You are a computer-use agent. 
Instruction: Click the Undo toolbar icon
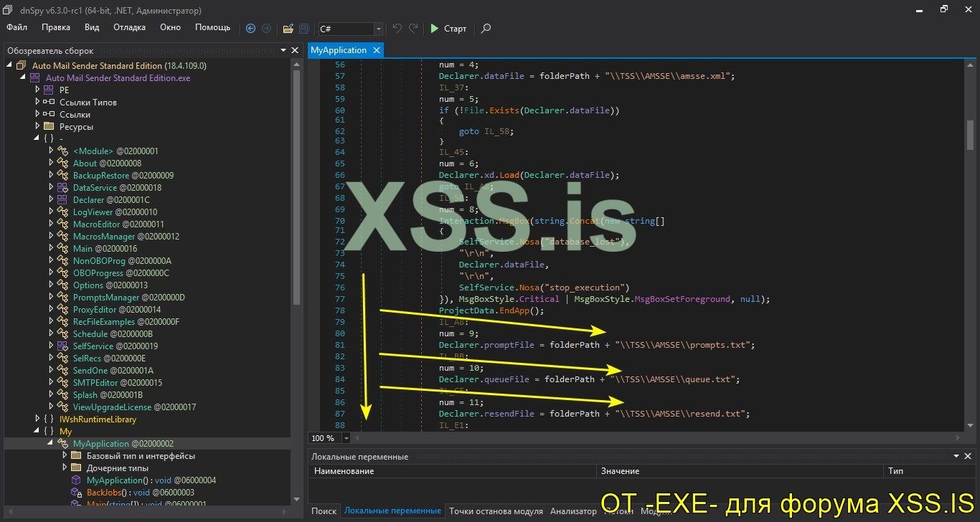coord(397,29)
